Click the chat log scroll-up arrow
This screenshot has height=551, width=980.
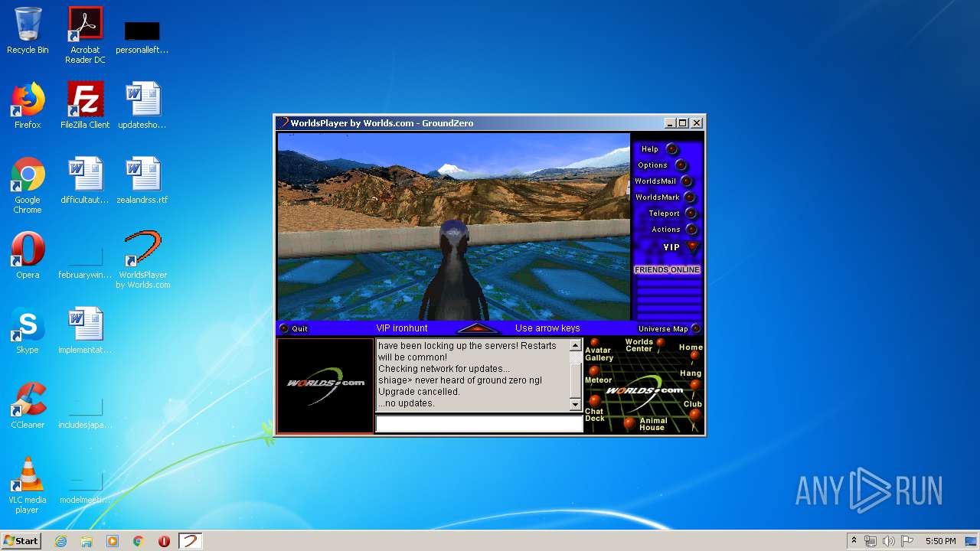pos(576,346)
